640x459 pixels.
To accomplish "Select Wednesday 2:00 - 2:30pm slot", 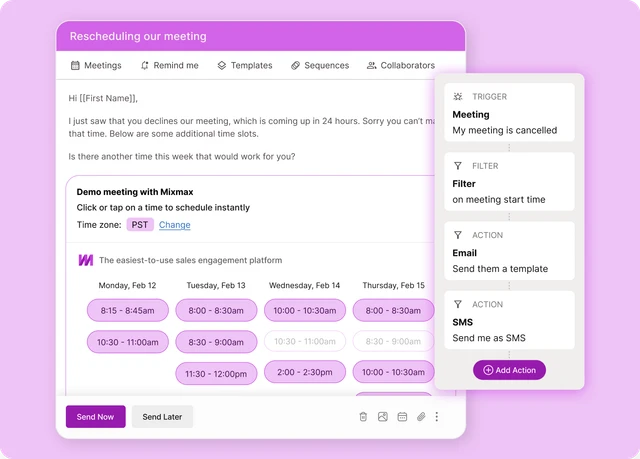I will 305,372.
